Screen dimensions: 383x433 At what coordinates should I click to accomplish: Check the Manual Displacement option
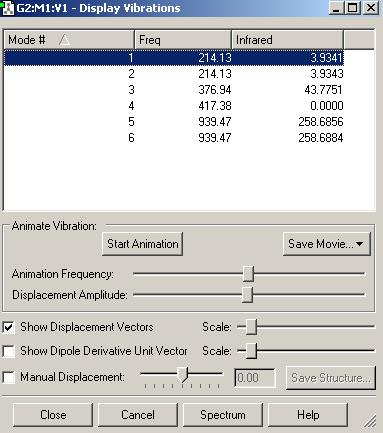tap(9, 377)
